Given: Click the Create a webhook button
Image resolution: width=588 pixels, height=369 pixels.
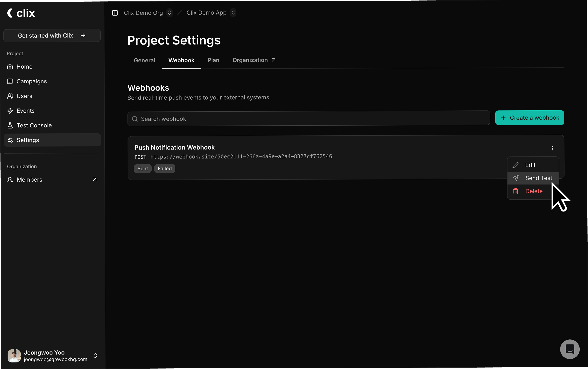Looking at the screenshot, I should point(530,118).
